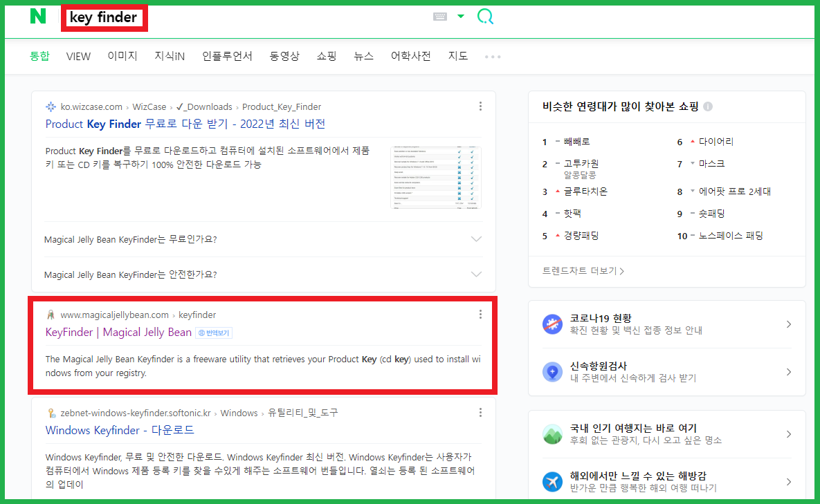This screenshot has width=820, height=504.
Task: Click the airplane icon for 해외 여행
Action: pos(552,482)
